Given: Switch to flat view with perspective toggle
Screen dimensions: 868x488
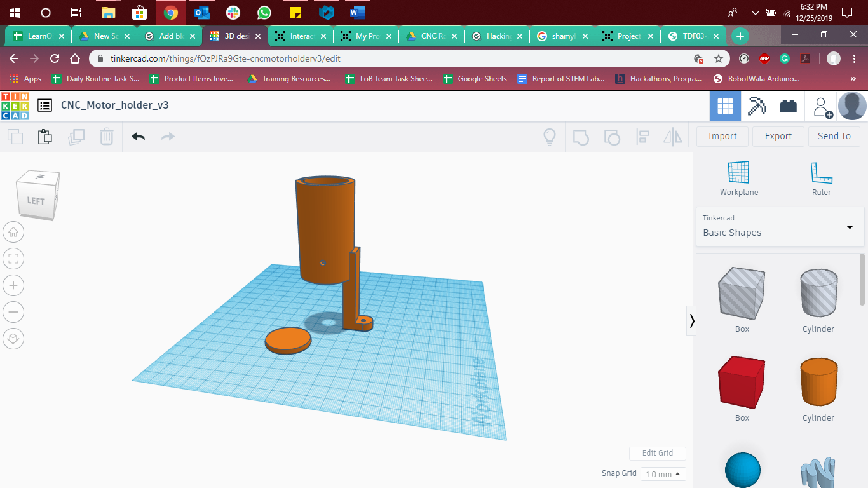Looking at the screenshot, I should pyautogui.click(x=13, y=339).
